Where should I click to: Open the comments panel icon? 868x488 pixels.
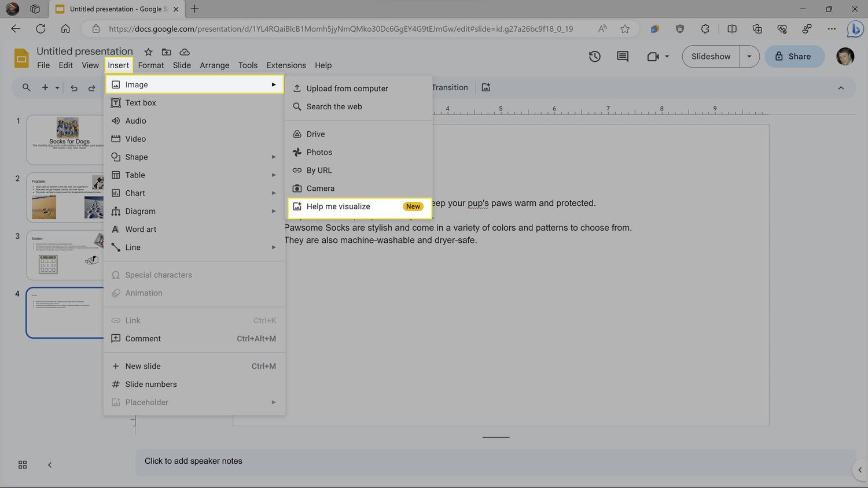(x=622, y=57)
